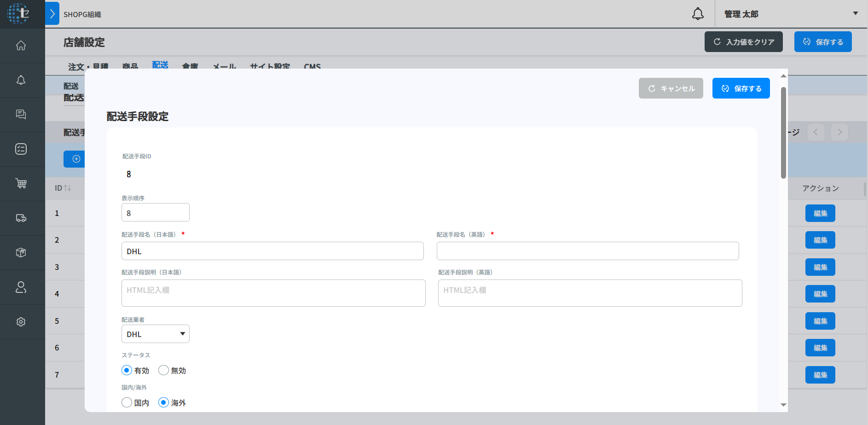868x425 pixels.
Task: Click the 表示順序 input field
Action: tap(156, 212)
